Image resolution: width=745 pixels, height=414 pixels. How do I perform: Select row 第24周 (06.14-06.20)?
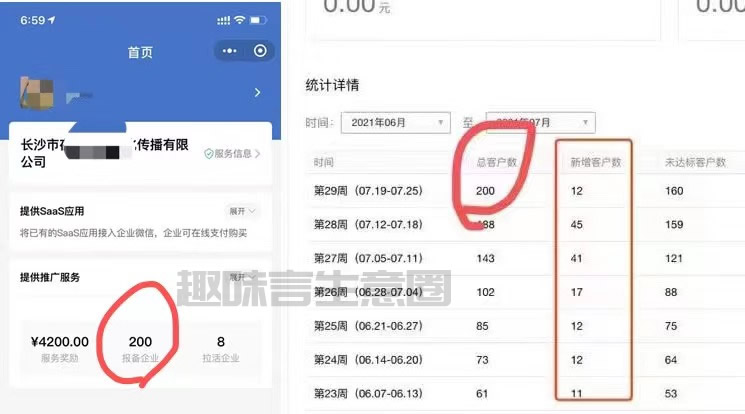[x=525, y=360]
